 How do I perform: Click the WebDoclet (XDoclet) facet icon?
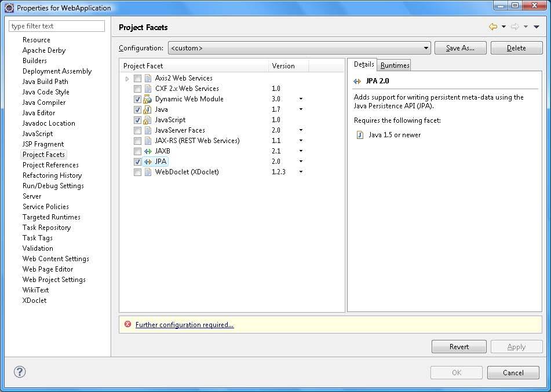click(148, 172)
